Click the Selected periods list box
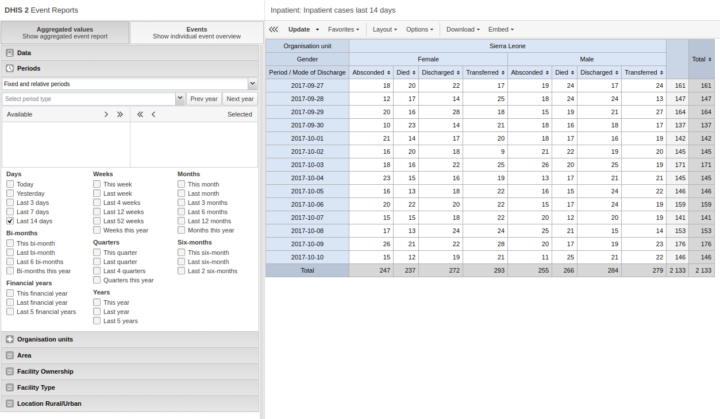 pyautogui.click(x=194, y=144)
